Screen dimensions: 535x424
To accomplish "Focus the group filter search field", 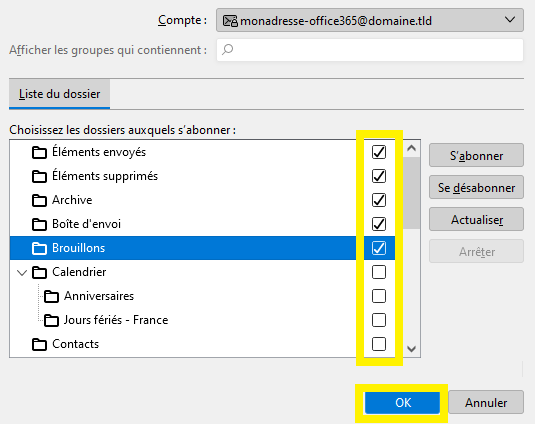I will [370, 50].
